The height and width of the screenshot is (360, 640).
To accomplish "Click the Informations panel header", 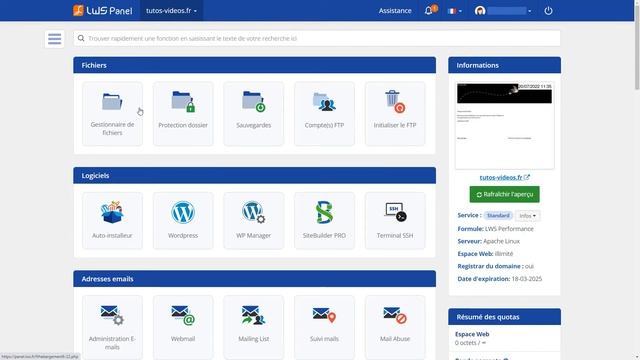I will point(504,65).
